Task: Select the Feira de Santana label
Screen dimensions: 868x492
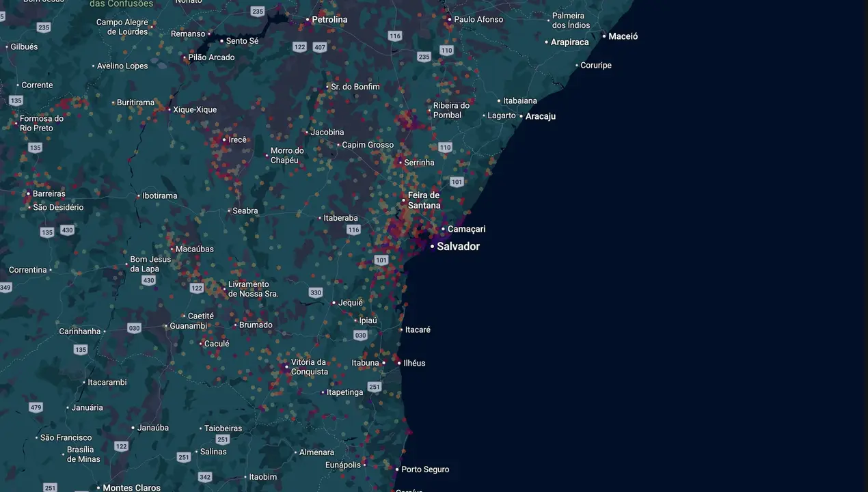Action: coord(424,200)
